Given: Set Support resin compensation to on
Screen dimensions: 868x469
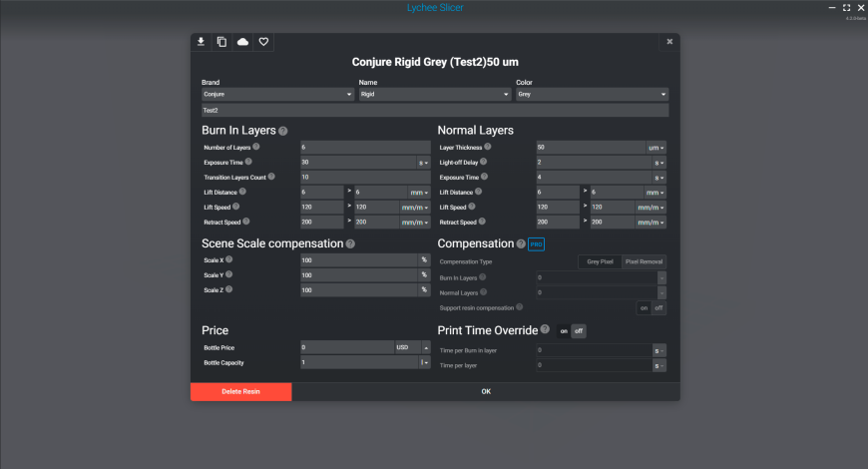Looking at the screenshot, I should click(644, 308).
